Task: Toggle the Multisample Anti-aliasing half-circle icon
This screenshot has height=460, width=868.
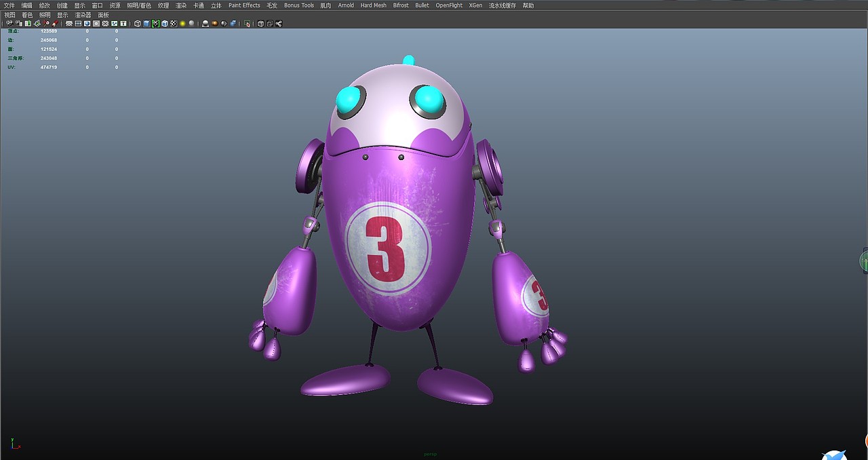Action: pyautogui.click(x=224, y=23)
